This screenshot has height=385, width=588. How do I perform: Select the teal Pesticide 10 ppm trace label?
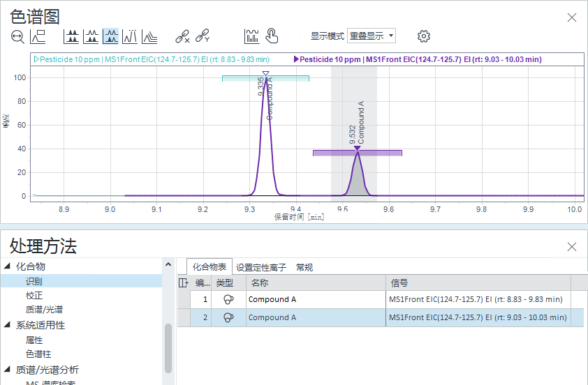pos(152,59)
